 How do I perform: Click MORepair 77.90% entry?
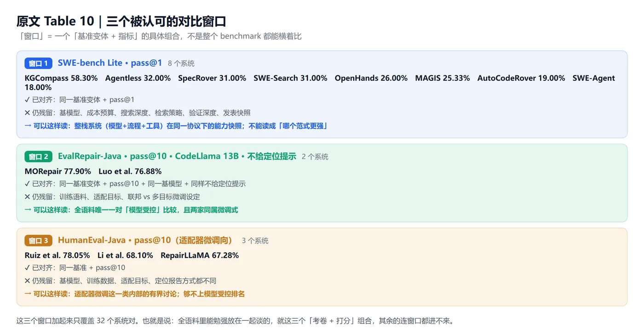point(58,171)
